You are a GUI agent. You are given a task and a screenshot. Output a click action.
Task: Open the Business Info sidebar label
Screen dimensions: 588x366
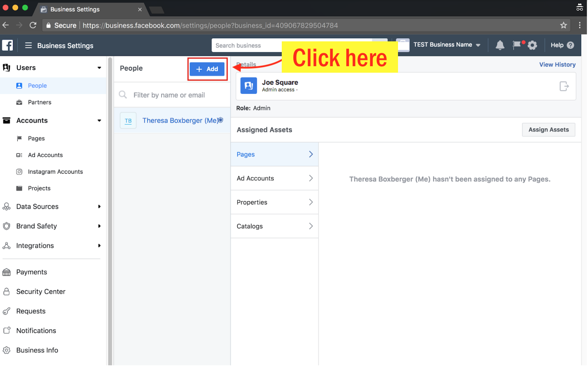[x=37, y=351]
